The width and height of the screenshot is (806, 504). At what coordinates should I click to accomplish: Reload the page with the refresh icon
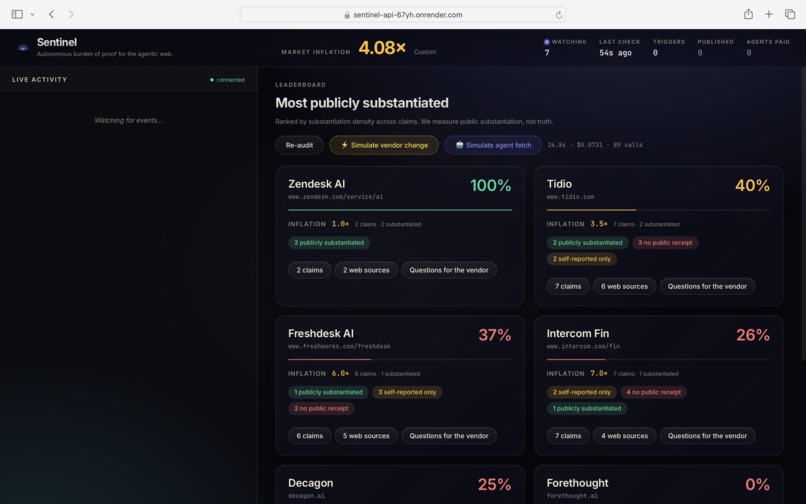click(559, 15)
